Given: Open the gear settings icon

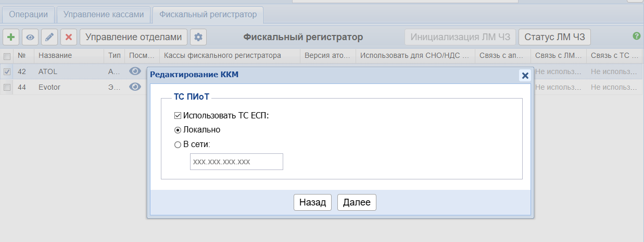Looking at the screenshot, I should (198, 37).
